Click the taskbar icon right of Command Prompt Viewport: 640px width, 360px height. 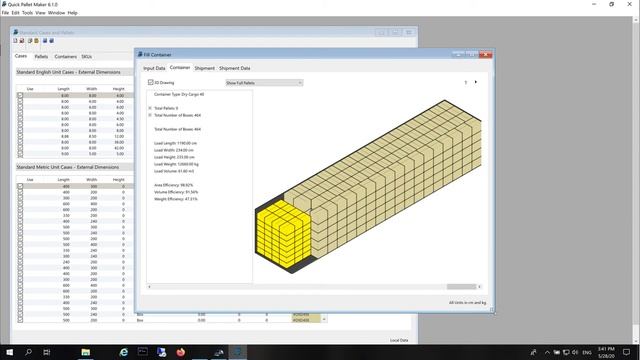[x=162, y=352]
